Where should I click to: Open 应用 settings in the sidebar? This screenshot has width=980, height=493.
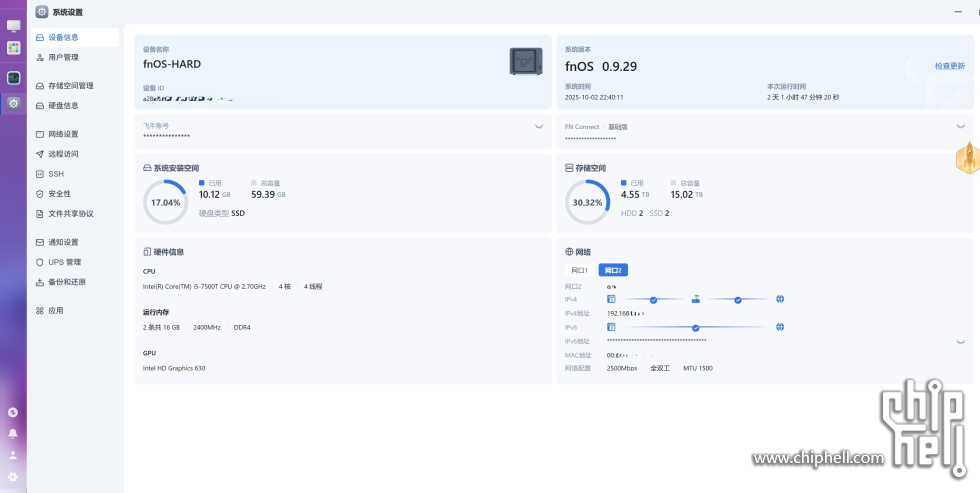(x=75, y=311)
